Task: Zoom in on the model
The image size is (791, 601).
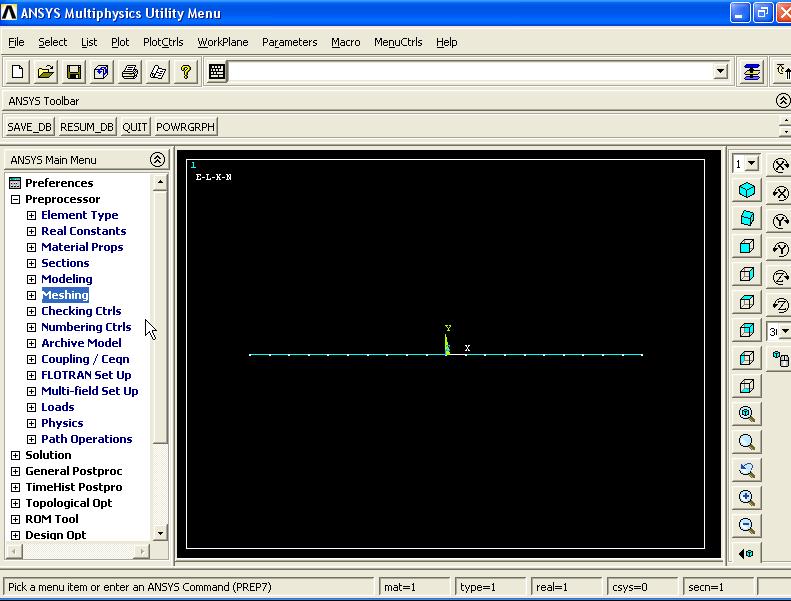Action: [x=747, y=498]
